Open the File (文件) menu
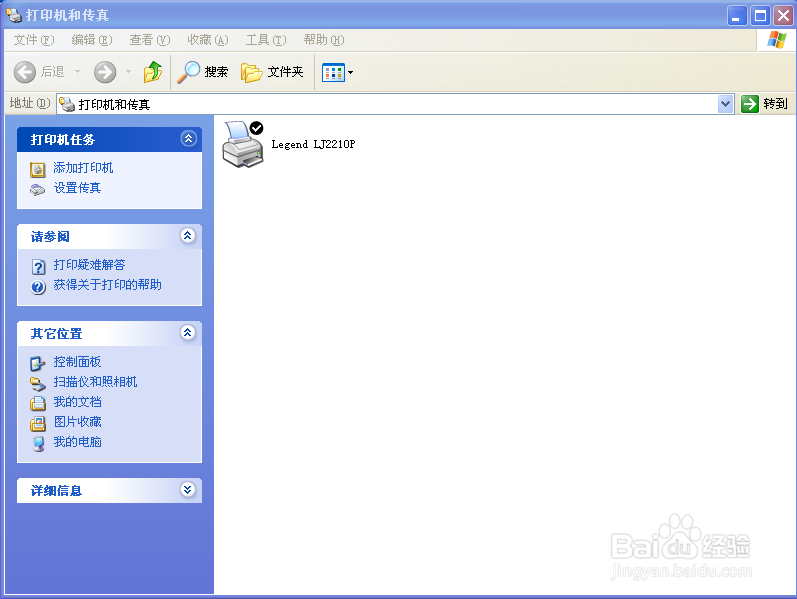Viewport: 797px width, 599px height. 34,40
